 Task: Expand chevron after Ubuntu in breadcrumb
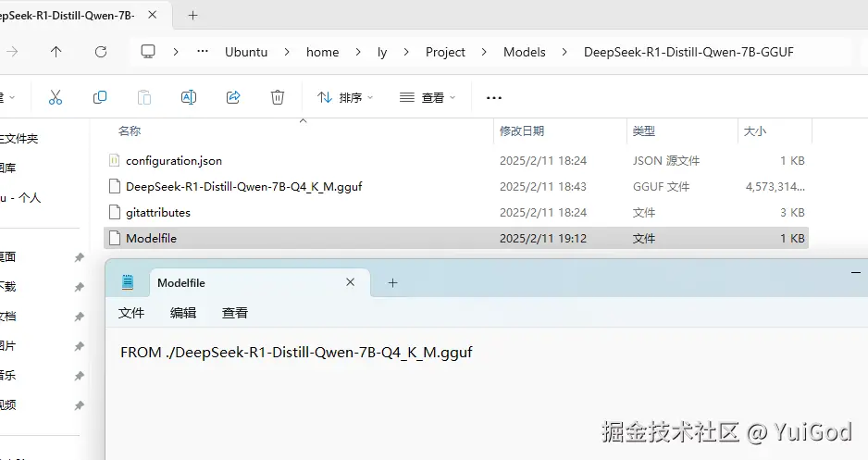287,52
